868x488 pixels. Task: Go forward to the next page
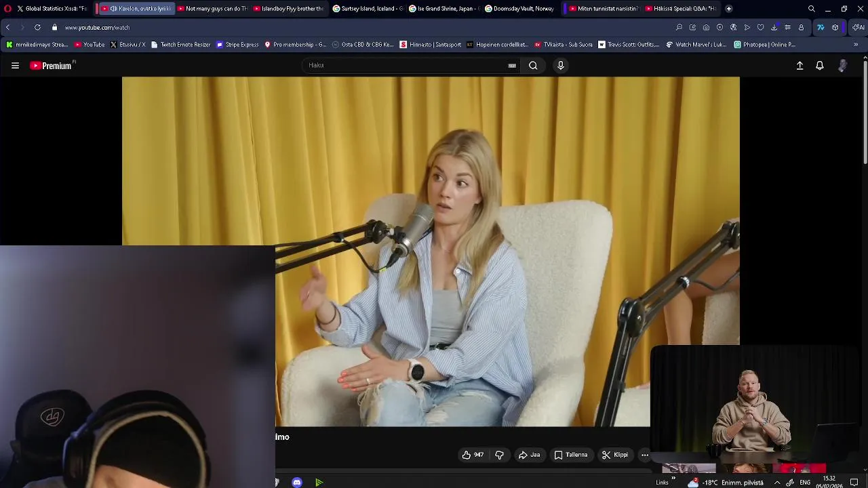click(x=22, y=27)
